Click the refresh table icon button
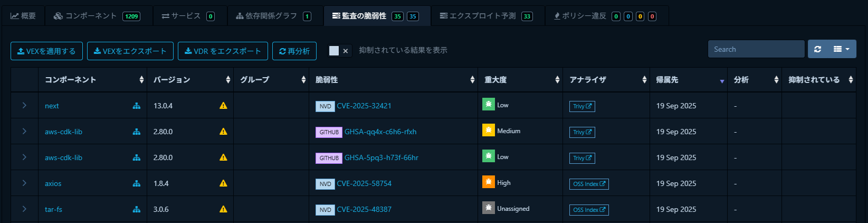The height and width of the screenshot is (223, 868). click(x=817, y=49)
